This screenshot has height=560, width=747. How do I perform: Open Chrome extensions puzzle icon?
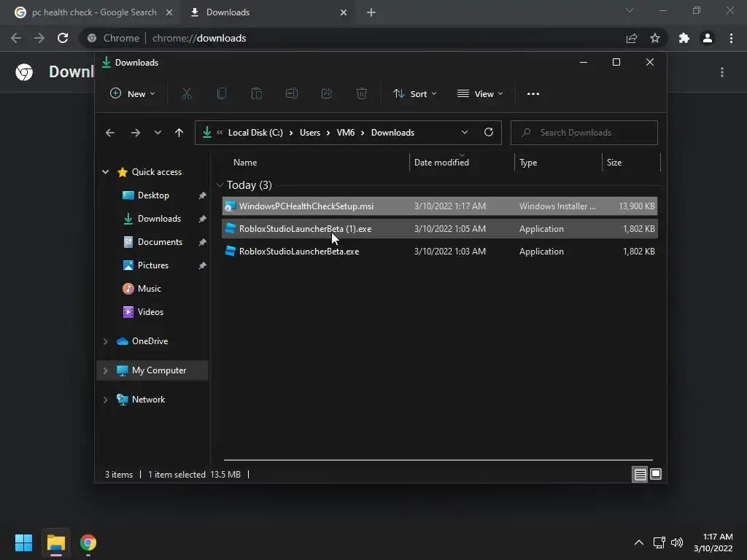click(x=684, y=38)
